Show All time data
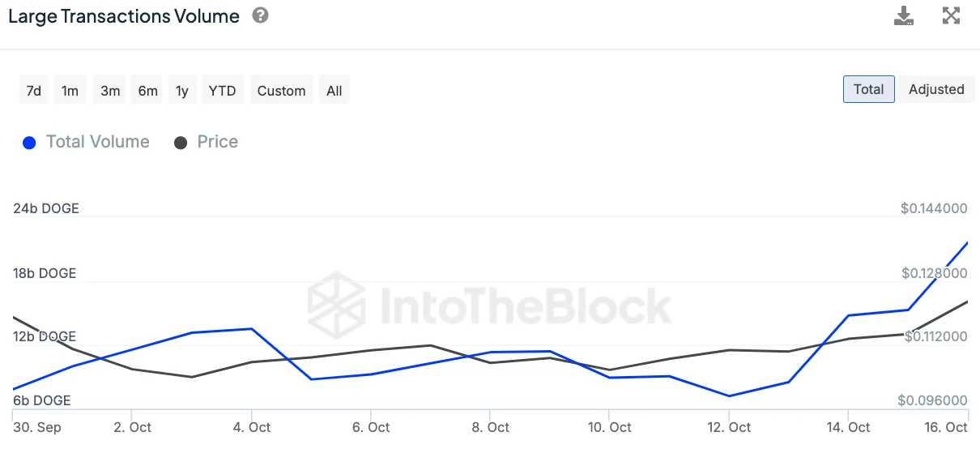This screenshot has width=980, height=449. point(334,91)
